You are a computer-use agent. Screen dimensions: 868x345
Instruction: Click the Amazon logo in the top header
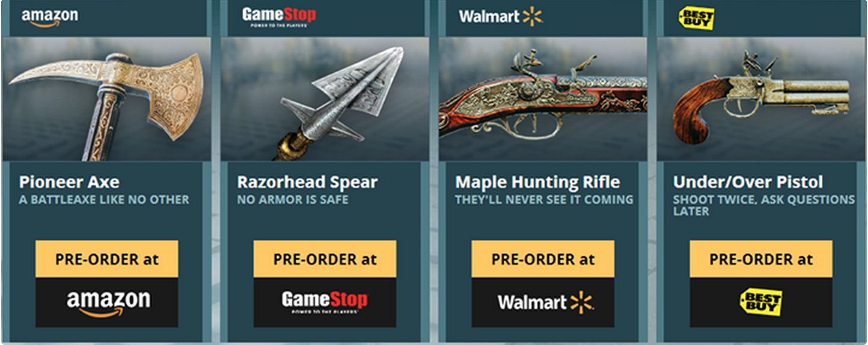pyautogui.click(x=49, y=17)
